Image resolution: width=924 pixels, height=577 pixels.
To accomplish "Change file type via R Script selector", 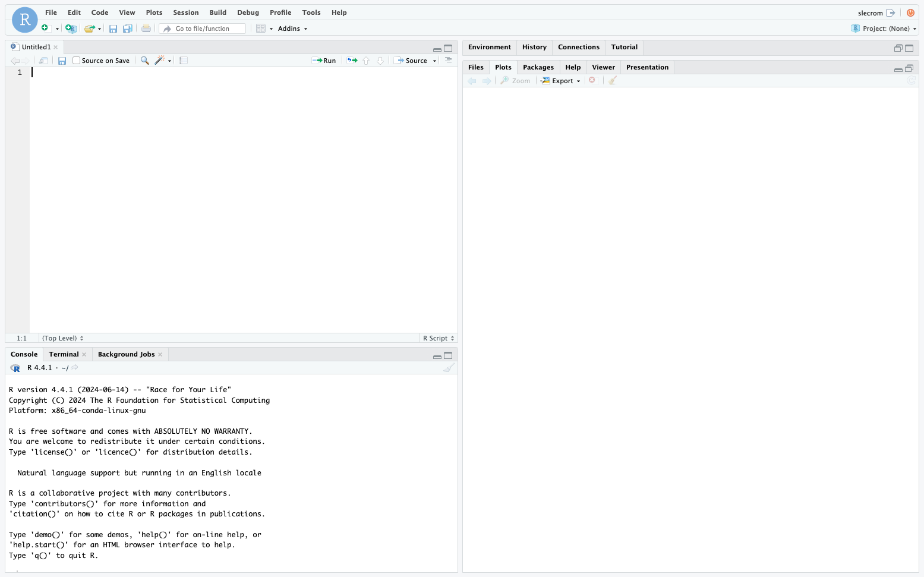I will pyautogui.click(x=439, y=338).
